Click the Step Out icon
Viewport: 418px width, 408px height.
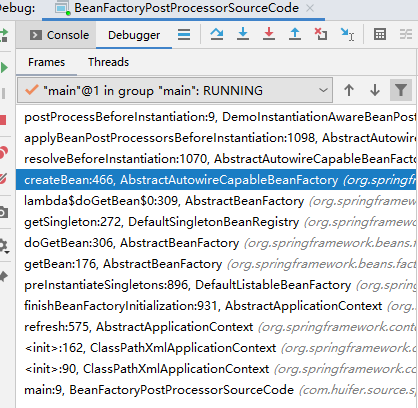[x=295, y=34]
